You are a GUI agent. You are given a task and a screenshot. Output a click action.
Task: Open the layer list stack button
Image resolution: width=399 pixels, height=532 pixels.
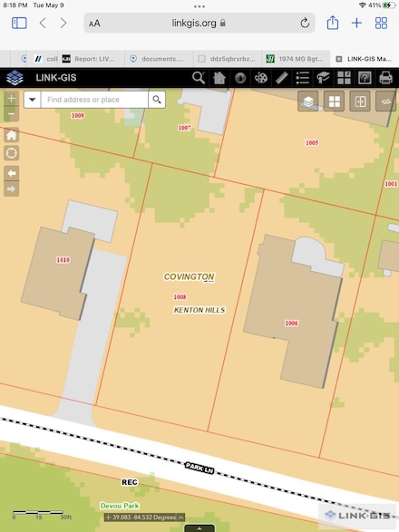(x=308, y=102)
